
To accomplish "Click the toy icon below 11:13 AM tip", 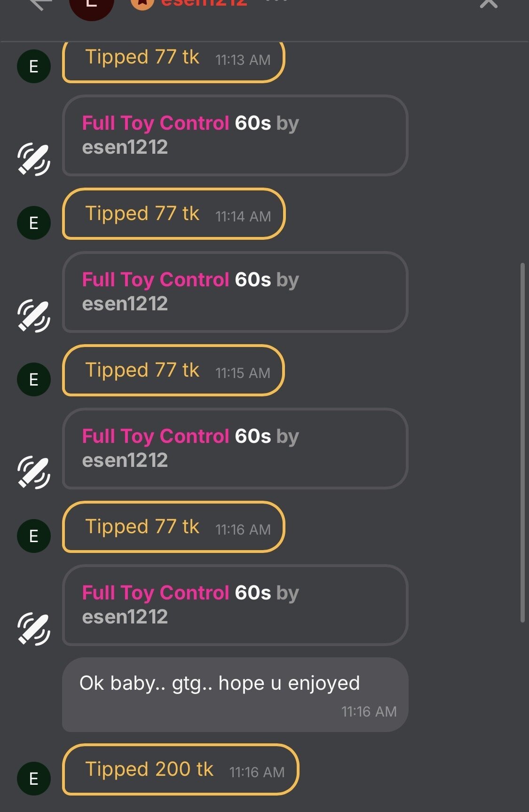I will pos(34,159).
